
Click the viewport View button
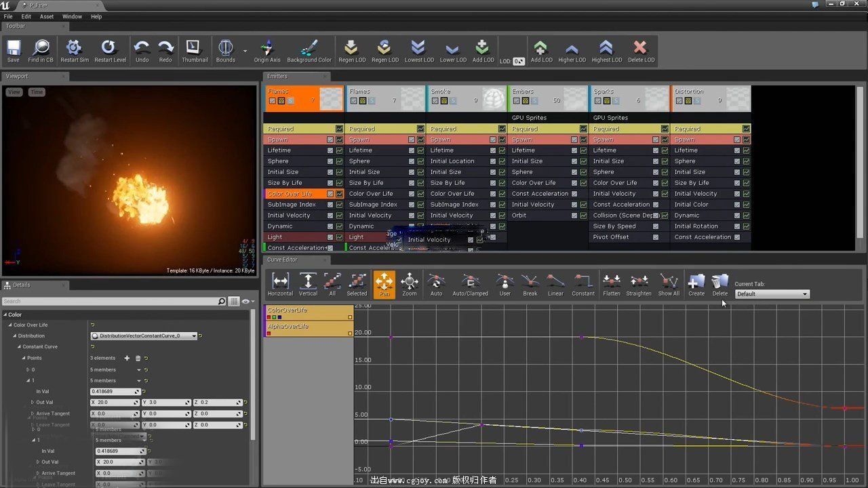[14, 92]
